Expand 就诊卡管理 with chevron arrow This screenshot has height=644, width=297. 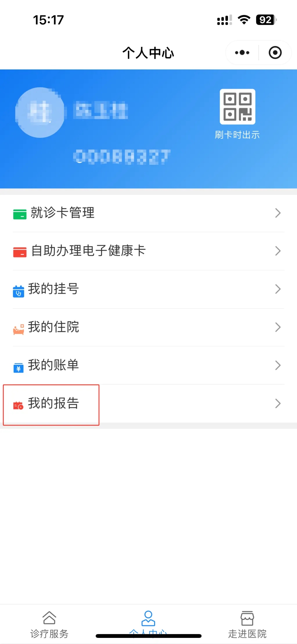tap(278, 213)
